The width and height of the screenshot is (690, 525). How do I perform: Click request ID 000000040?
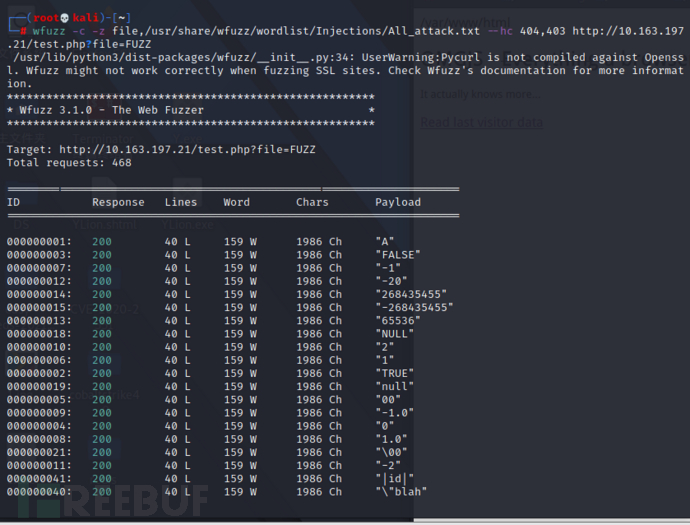pos(39,492)
